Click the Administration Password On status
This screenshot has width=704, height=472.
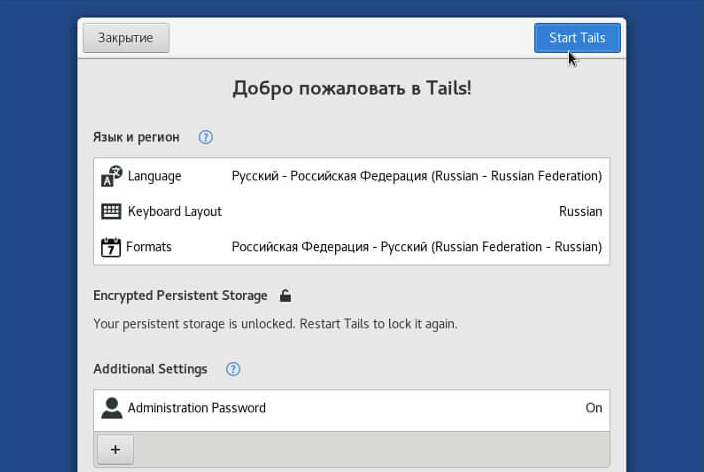(x=594, y=408)
